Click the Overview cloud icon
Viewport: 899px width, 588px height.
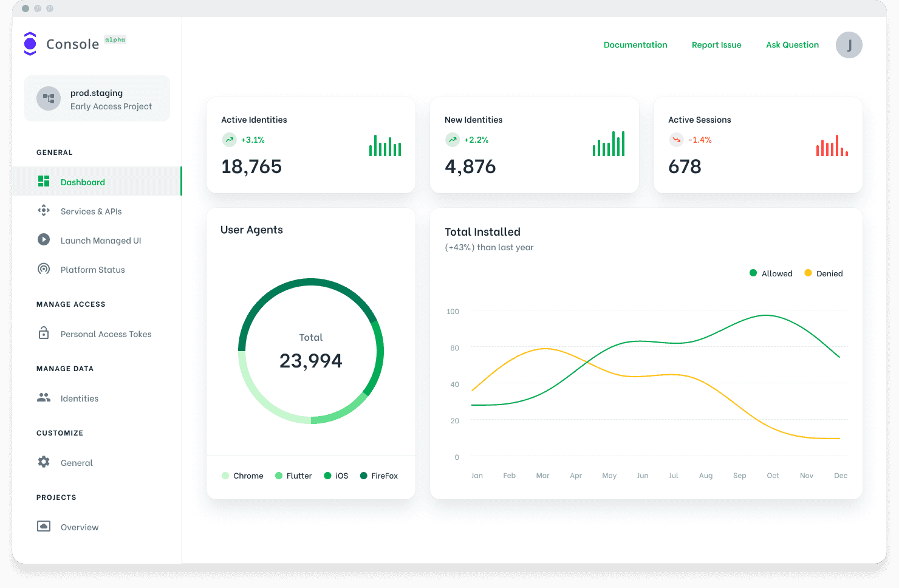[44, 526]
